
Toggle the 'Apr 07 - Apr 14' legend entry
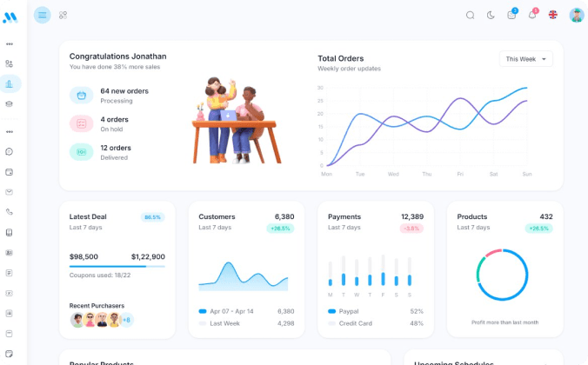pos(226,311)
